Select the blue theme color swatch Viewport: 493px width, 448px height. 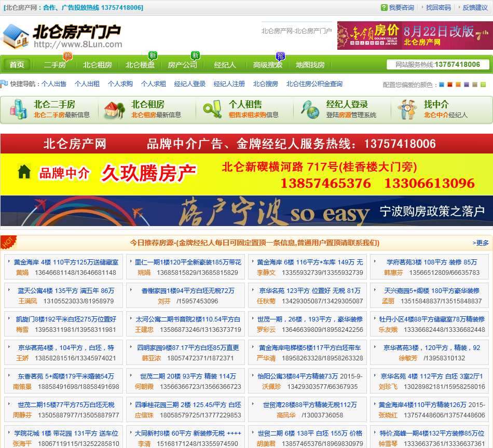pos(442,85)
